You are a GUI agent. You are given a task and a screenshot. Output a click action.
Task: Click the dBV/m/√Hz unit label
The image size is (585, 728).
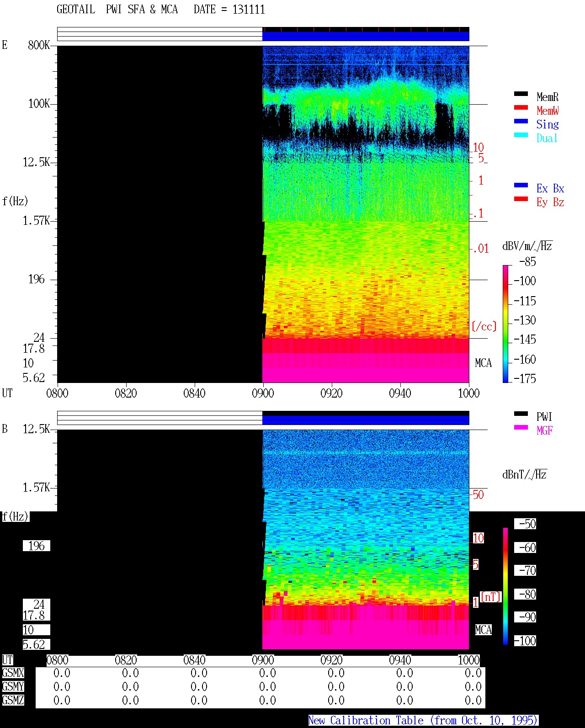coord(527,246)
